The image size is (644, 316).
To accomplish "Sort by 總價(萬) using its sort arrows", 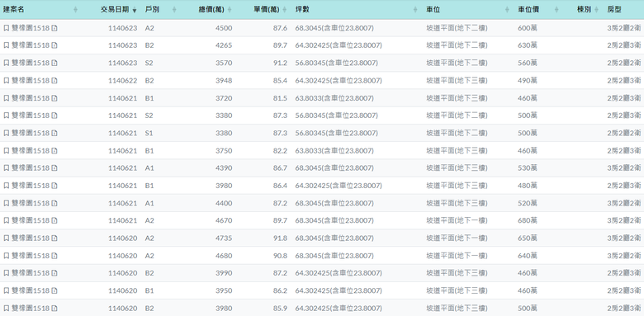I will coord(230,9).
